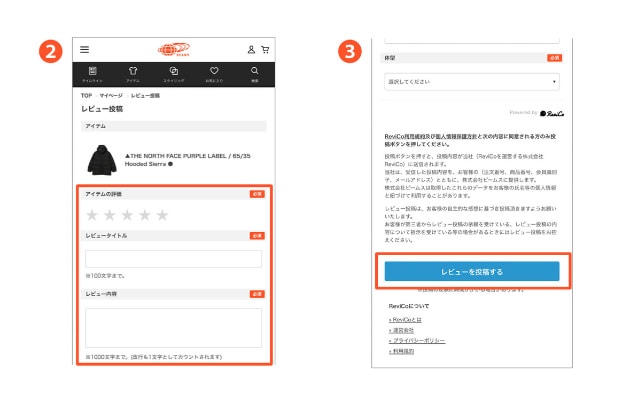630x418 pixels.
Task: Focus the レビュー内容 text area
Action: 174,328
